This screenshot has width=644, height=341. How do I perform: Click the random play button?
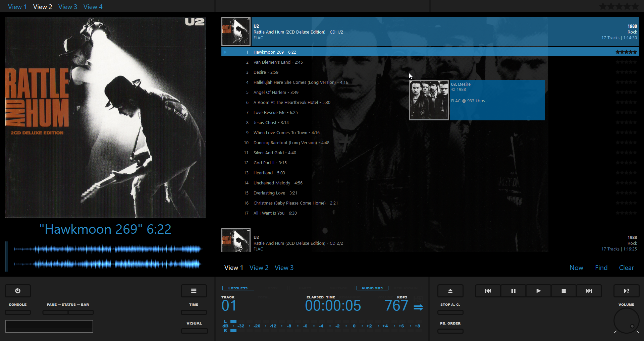pyautogui.click(x=627, y=291)
